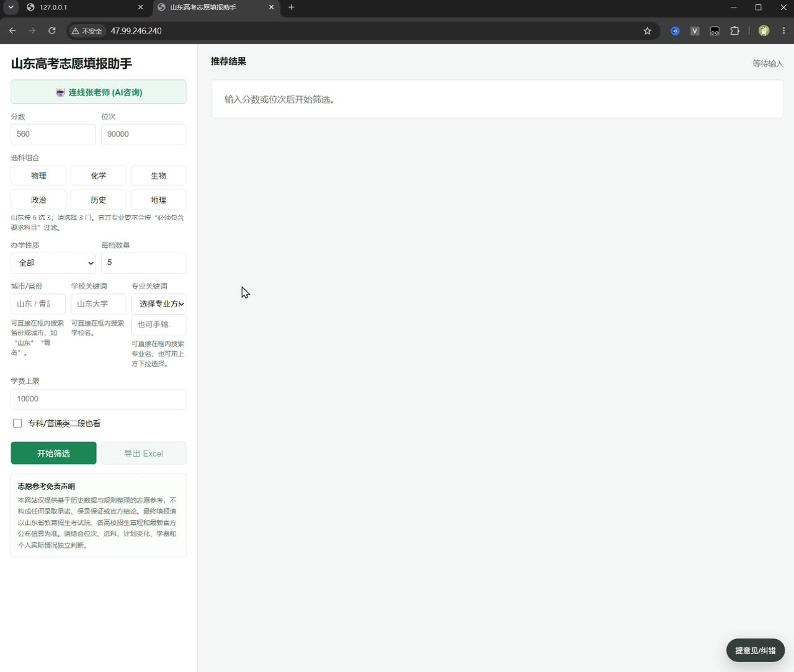Click the browser forward arrow

click(x=32, y=31)
